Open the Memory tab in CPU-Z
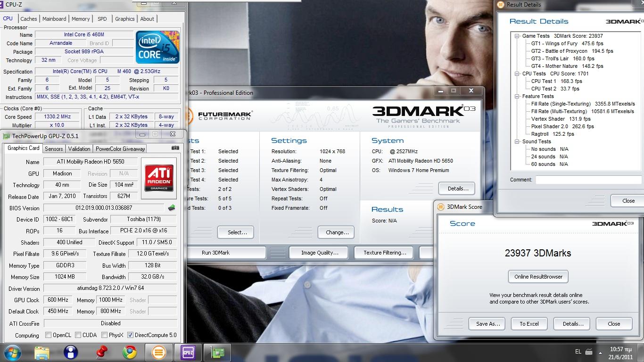 click(81, 19)
